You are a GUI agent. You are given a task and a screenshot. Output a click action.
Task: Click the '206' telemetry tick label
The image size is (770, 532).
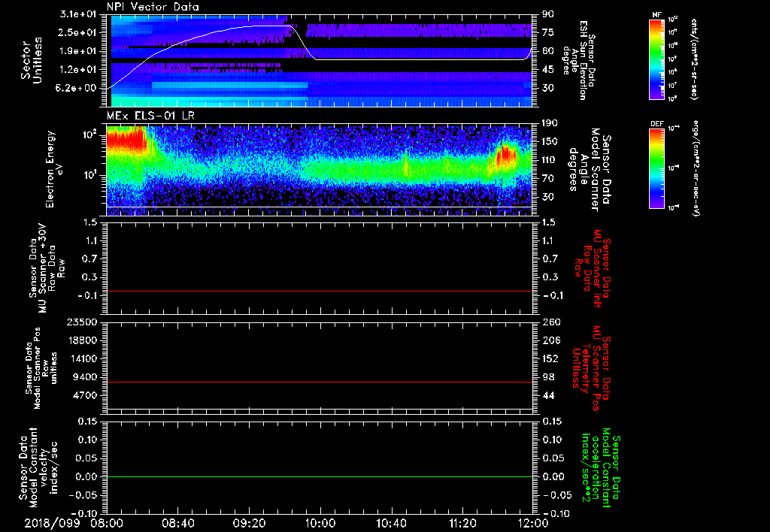pos(550,340)
